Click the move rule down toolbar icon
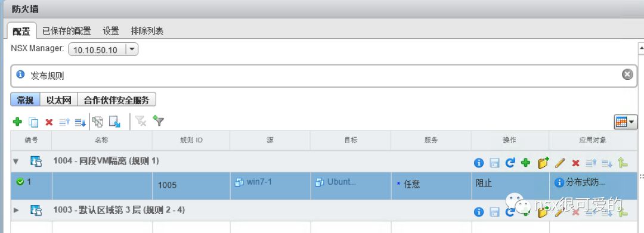Screen dimensions: 644x233 80,122
